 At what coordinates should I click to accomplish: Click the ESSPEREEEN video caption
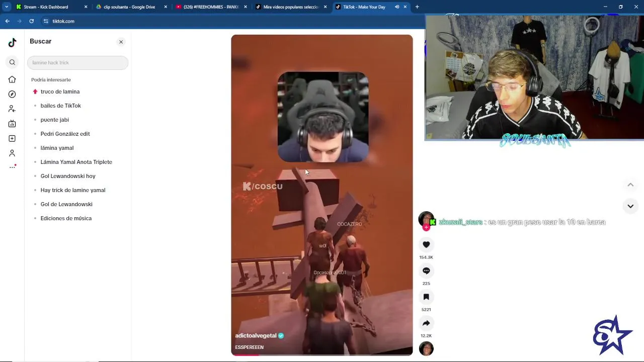coord(249,347)
